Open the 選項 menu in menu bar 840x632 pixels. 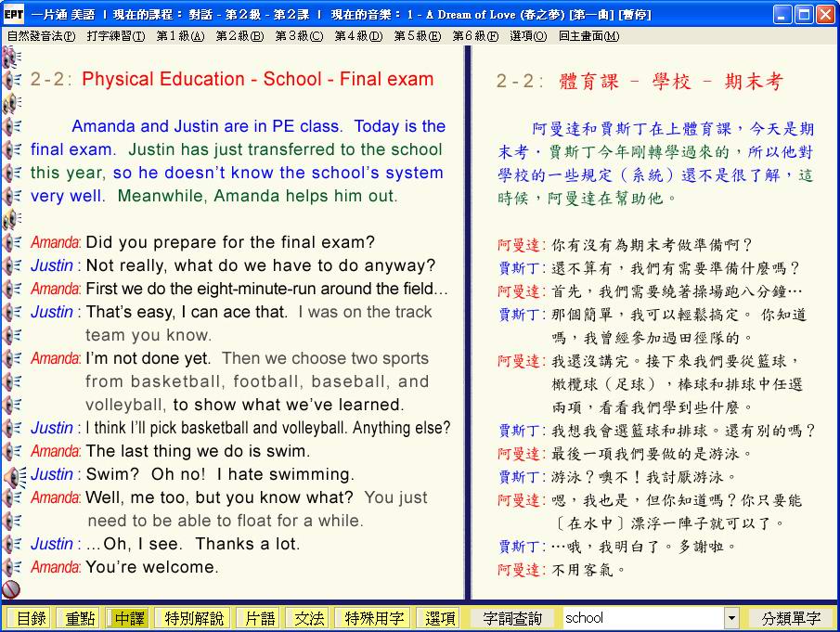tap(528, 36)
